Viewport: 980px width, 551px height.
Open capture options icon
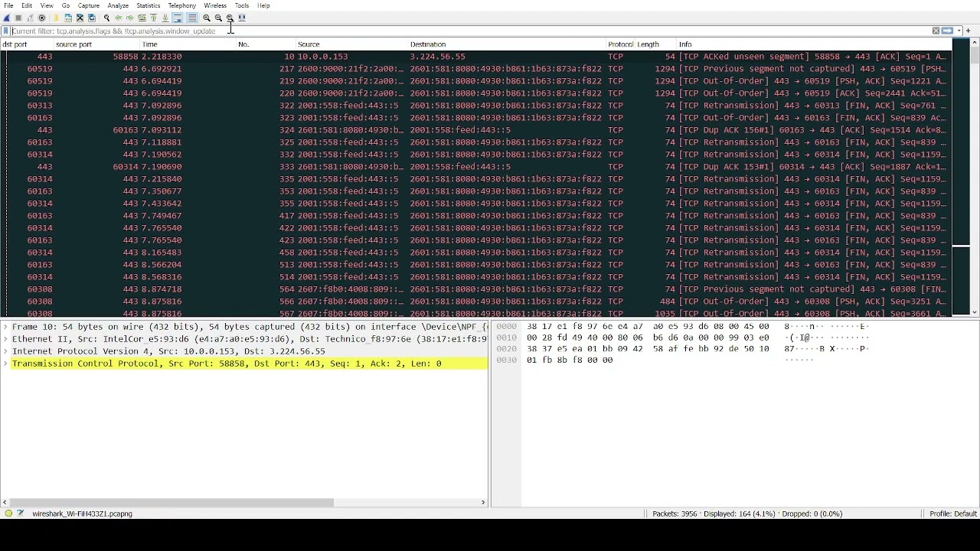(41, 18)
